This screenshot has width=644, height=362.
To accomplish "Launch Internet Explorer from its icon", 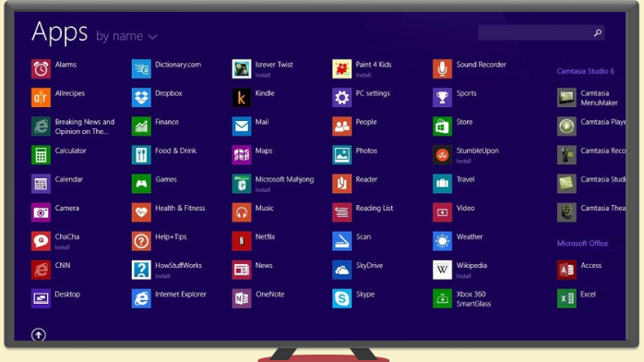I will pos(141,298).
